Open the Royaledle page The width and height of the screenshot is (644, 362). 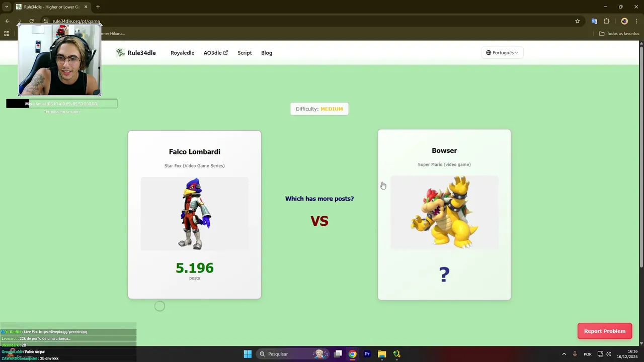pyautogui.click(x=182, y=53)
